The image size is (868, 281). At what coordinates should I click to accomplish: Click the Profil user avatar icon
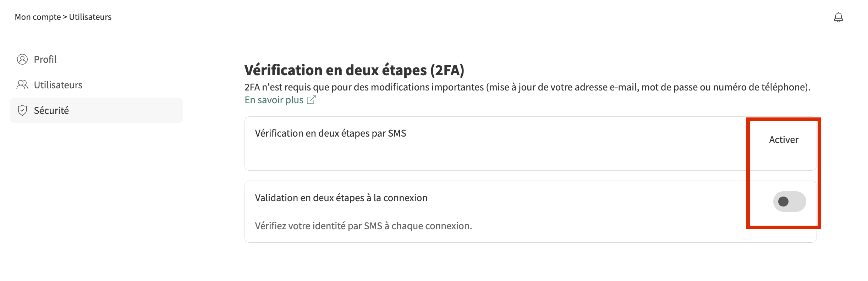coord(22,59)
